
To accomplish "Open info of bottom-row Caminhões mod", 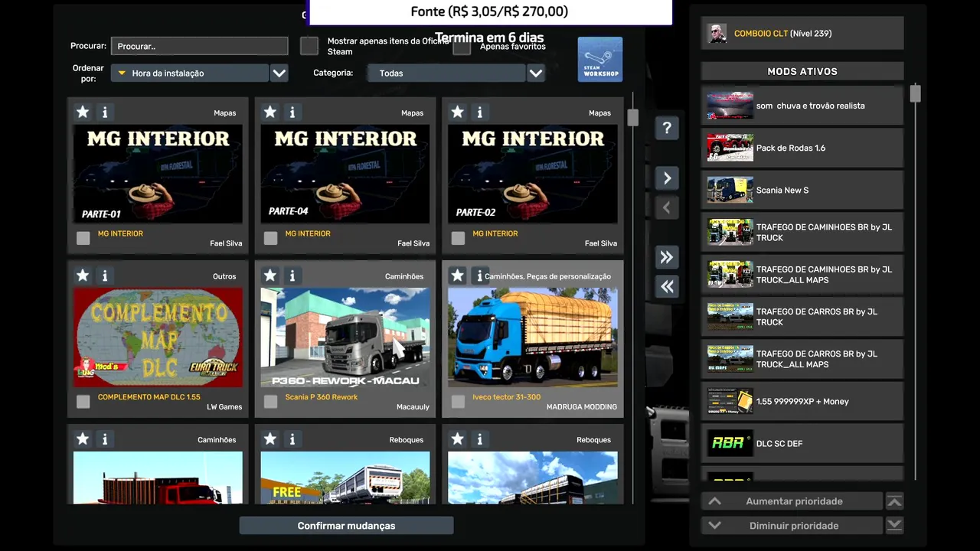I will 105,439.
